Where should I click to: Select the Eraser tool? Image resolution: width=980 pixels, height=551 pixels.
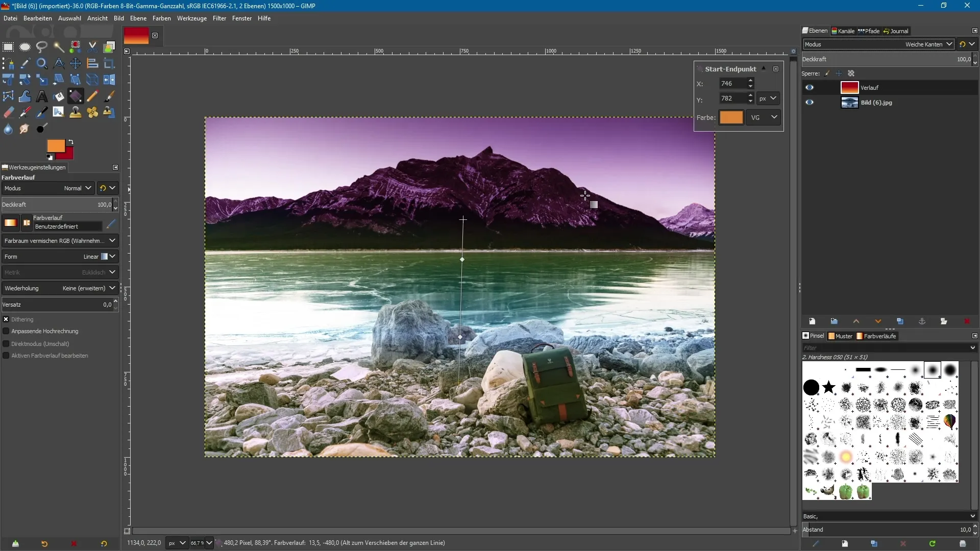8,112
